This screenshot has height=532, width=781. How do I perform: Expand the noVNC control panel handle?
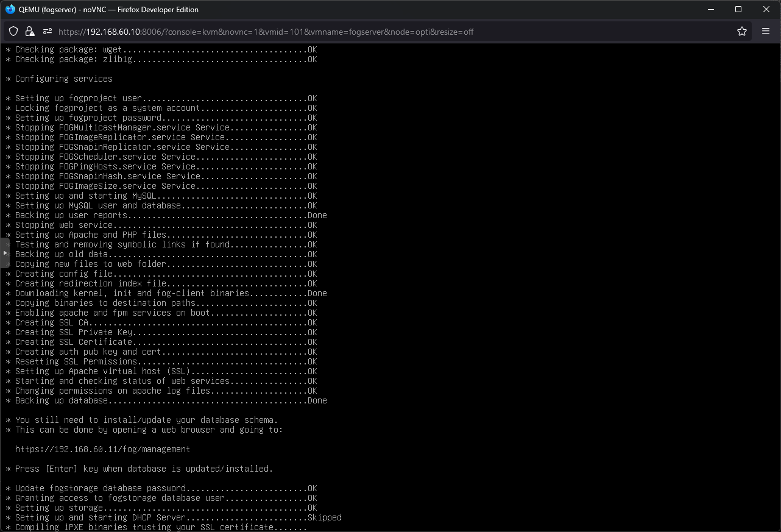[x=4, y=253]
